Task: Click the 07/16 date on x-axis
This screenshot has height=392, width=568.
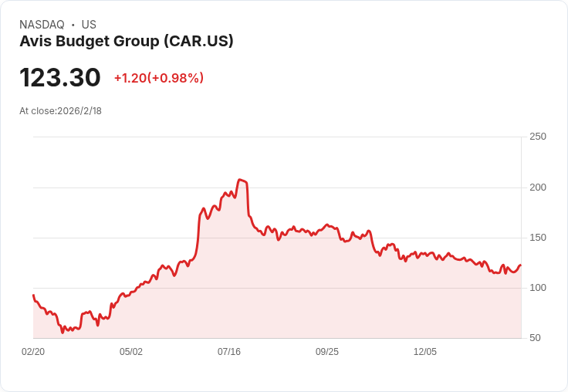Action: coord(229,352)
